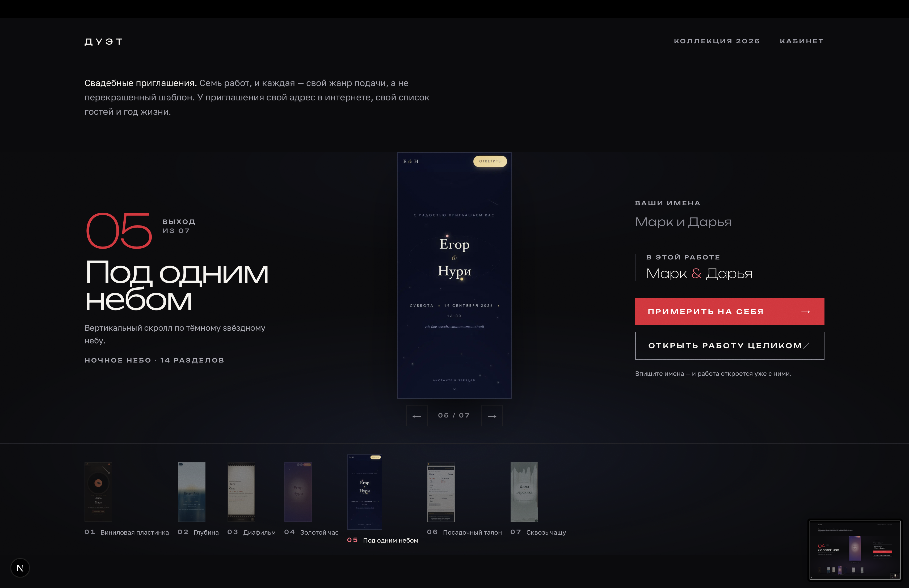
Task: Click the 05 / 07 counter
Action: [454, 416]
